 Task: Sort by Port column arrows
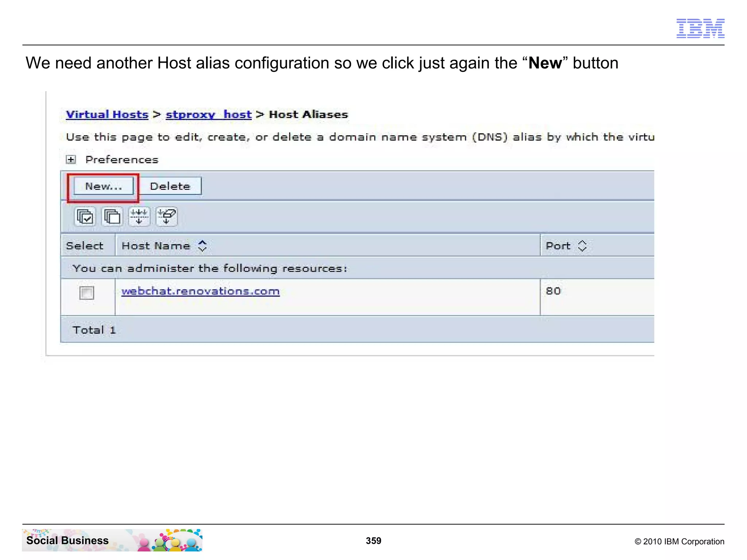click(x=582, y=246)
